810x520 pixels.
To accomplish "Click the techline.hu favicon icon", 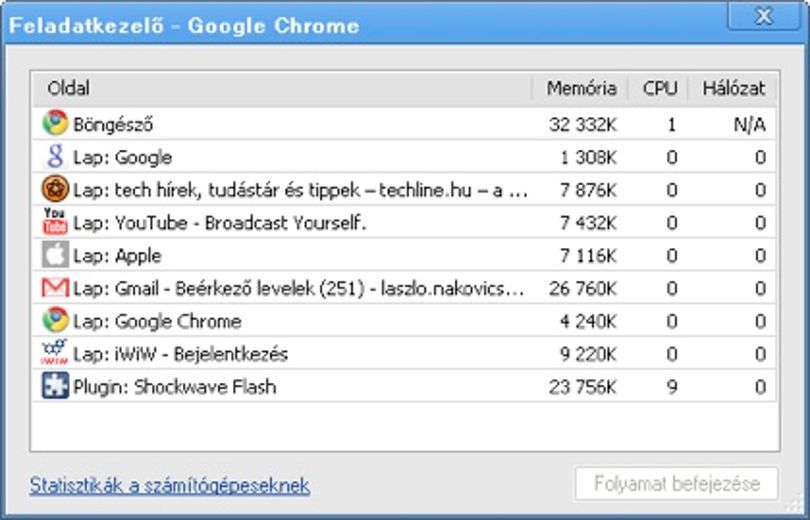I will click(x=55, y=189).
